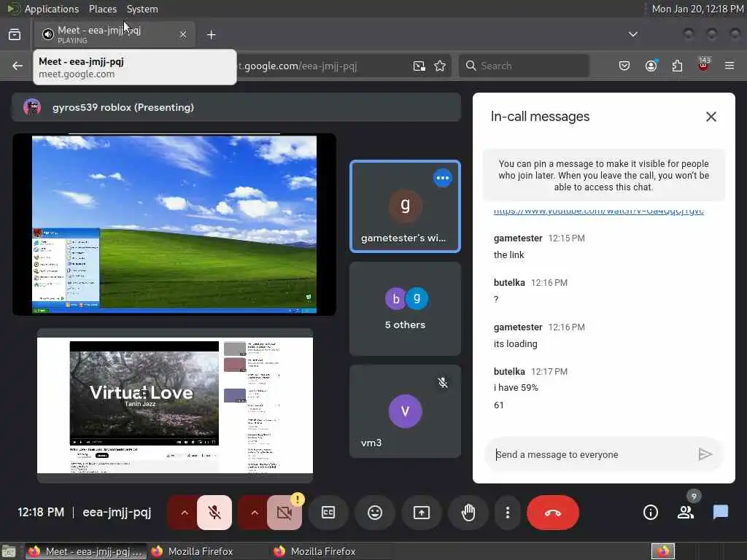The height and width of the screenshot is (560, 747).
Task: Unmute the microphone in Meet
Action: tap(214, 513)
